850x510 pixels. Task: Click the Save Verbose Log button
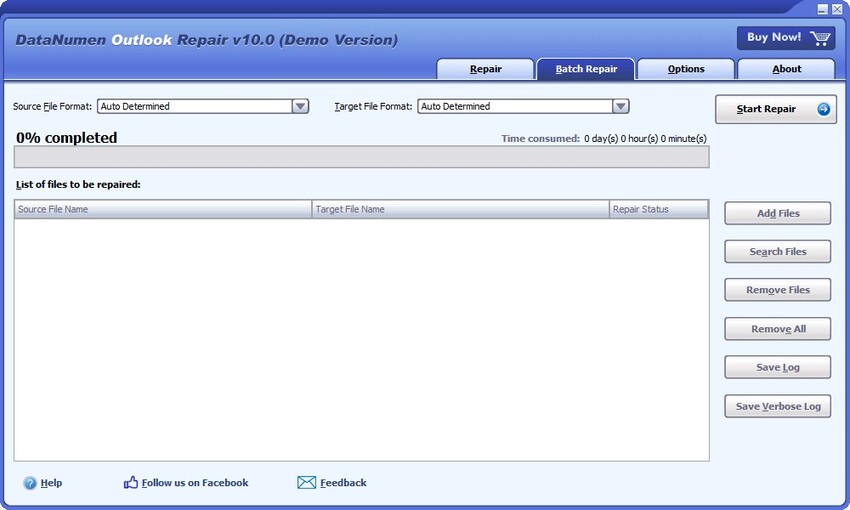pyautogui.click(x=777, y=406)
